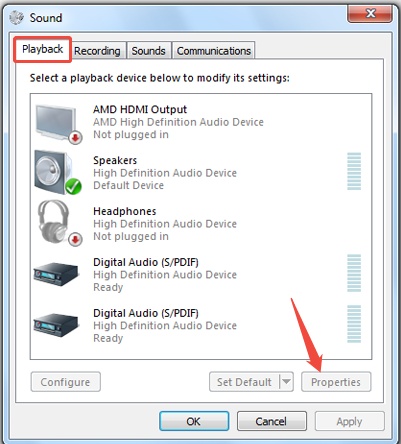Click the Set Default button
Screen dimensions: 401x444
[x=244, y=382]
